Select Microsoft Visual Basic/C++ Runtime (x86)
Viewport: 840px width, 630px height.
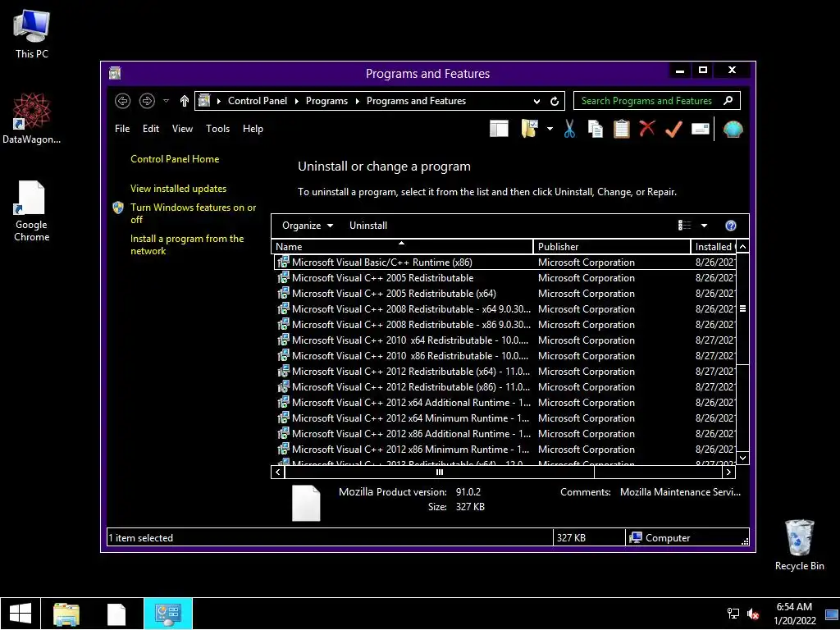click(504, 262)
